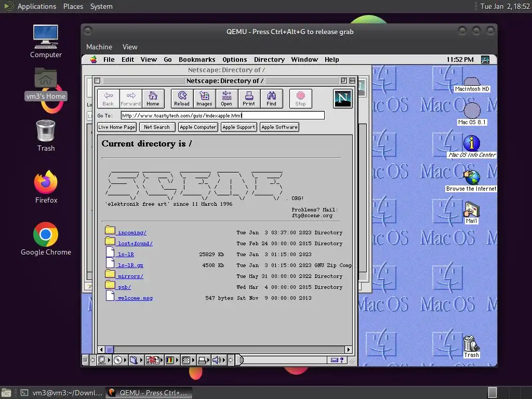The width and height of the screenshot is (532, 399).
Task: Print the page using the Print button
Action: click(249, 99)
